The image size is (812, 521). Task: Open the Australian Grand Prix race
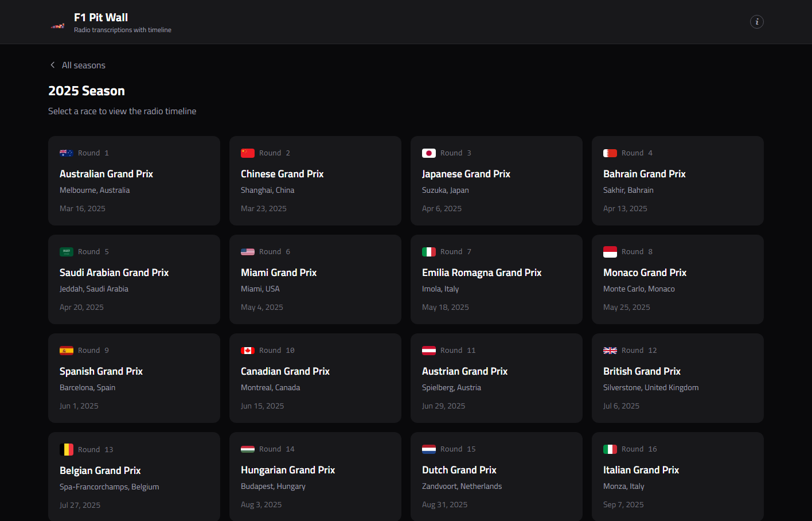click(134, 181)
